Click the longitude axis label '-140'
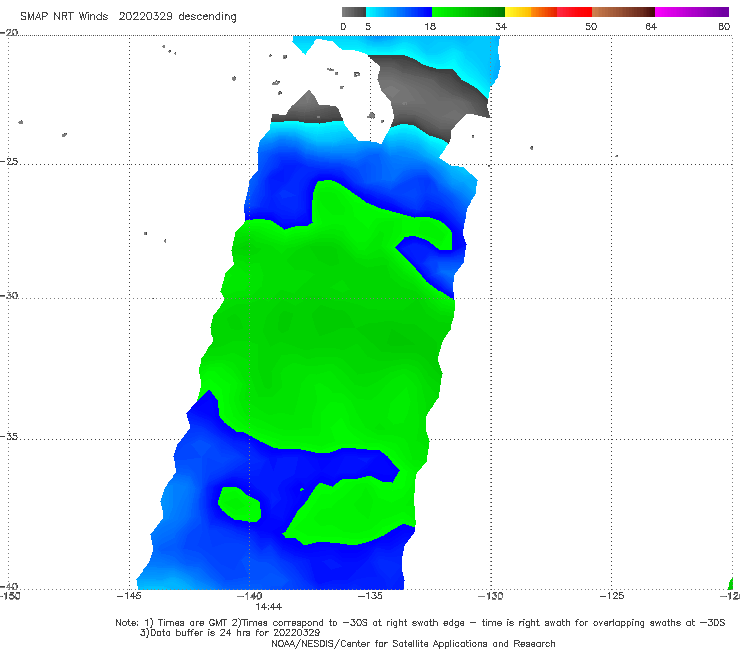The image size is (740, 650). (249, 596)
